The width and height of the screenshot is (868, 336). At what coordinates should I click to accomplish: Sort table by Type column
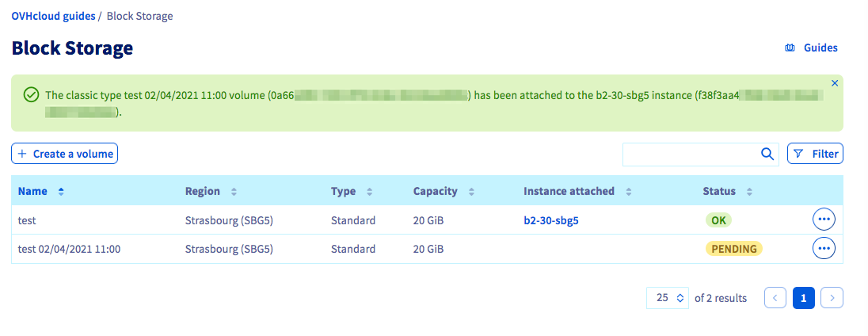tap(370, 192)
